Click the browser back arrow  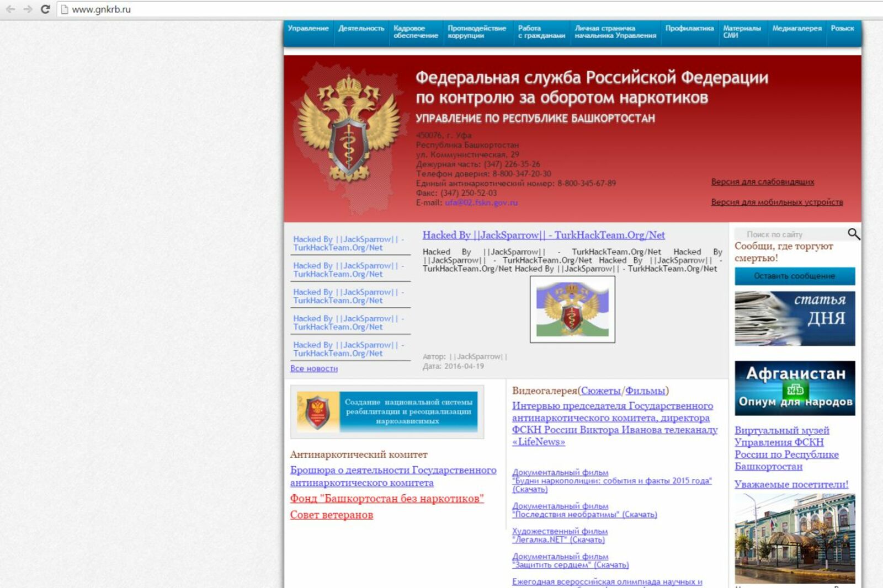click(10, 9)
